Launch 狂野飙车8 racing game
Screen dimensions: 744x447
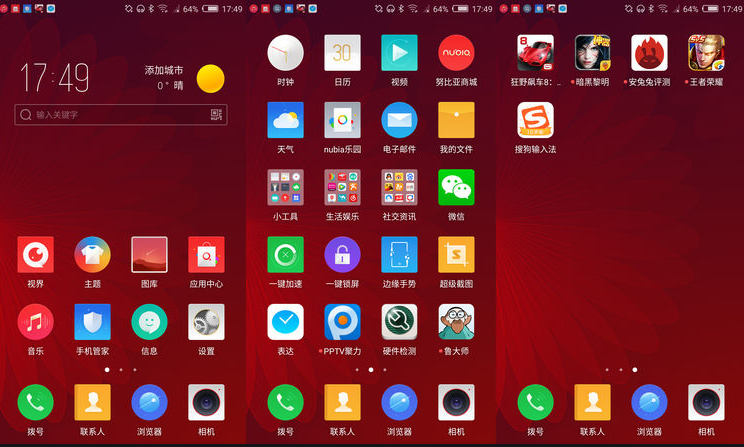point(536,53)
